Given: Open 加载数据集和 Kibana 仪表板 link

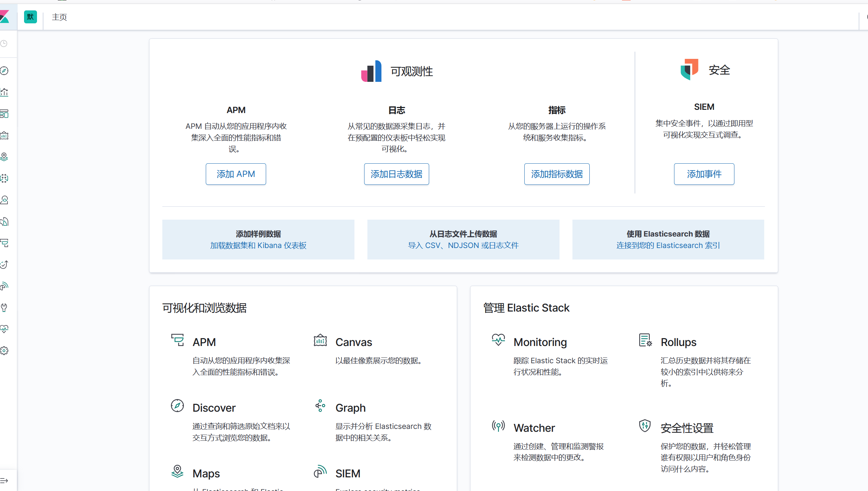Looking at the screenshot, I should tap(258, 245).
